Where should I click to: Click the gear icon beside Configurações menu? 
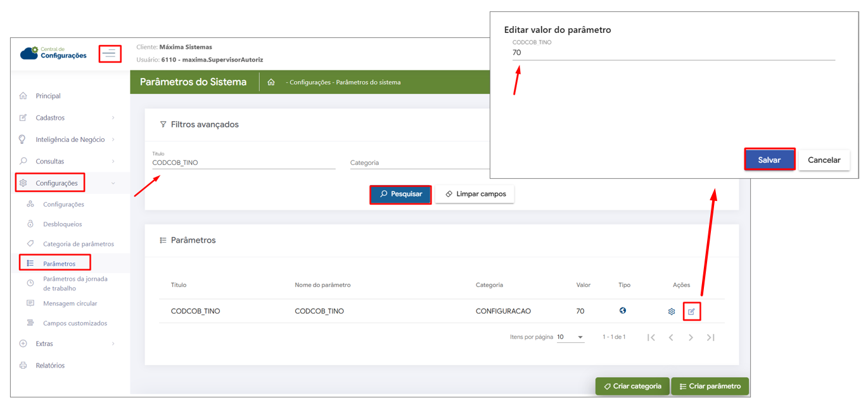pos(23,183)
